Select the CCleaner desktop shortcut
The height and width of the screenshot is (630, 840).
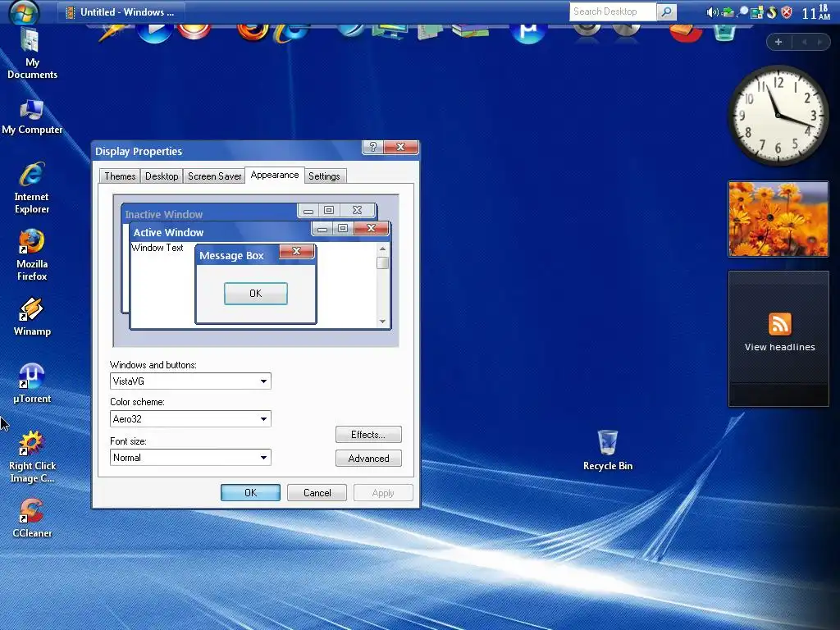[32, 518]
